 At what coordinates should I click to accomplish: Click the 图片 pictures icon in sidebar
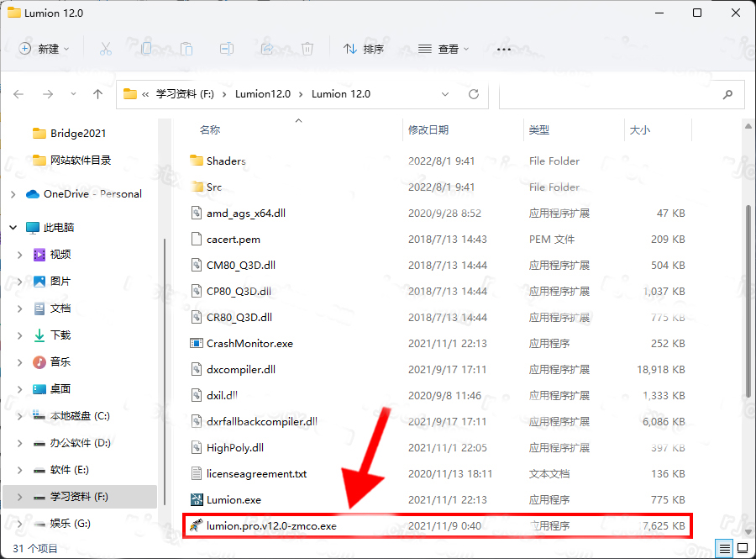tap(39, 282)
